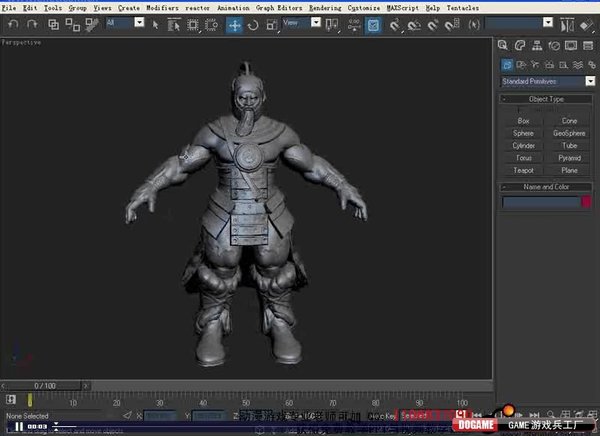Click the Teapot primitive button

pos(523,171)
